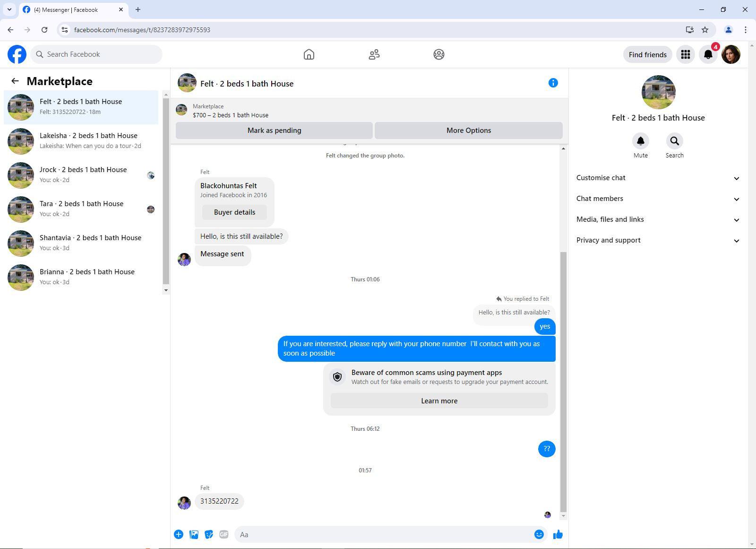Open the tab search dropdown arrow
Viewport: 756px width, 549px height.
pos(9,9)
